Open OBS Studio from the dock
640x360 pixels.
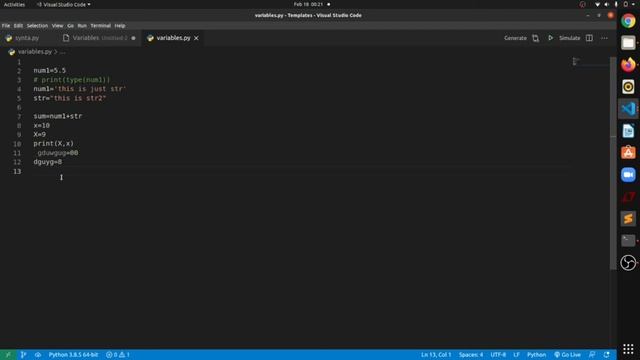628,263
